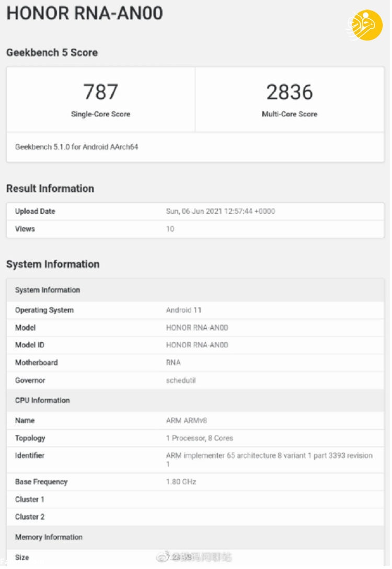Viewport: 392px width, 569px height.
Task: Click the Size label under Memory Information
Action: point(22,558)
